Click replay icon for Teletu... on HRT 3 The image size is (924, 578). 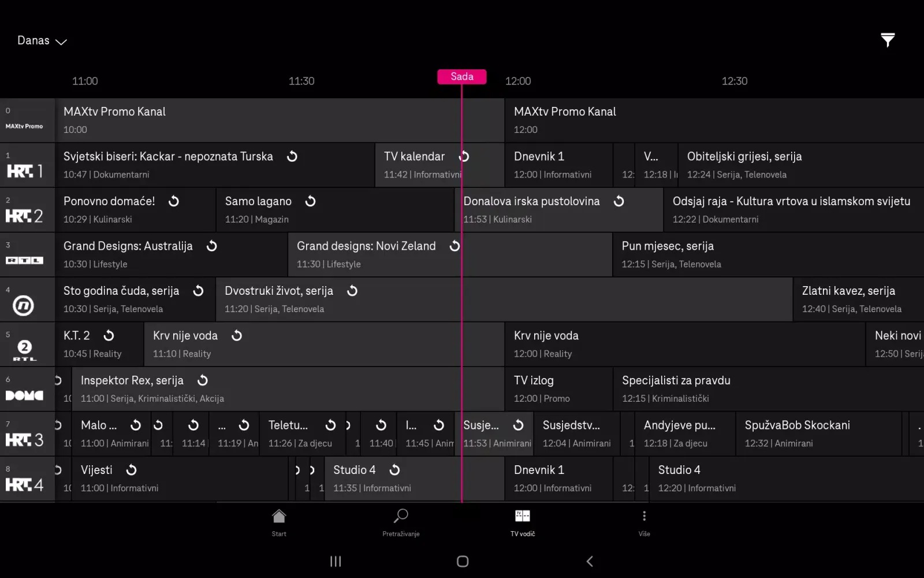tap(331, 425)
